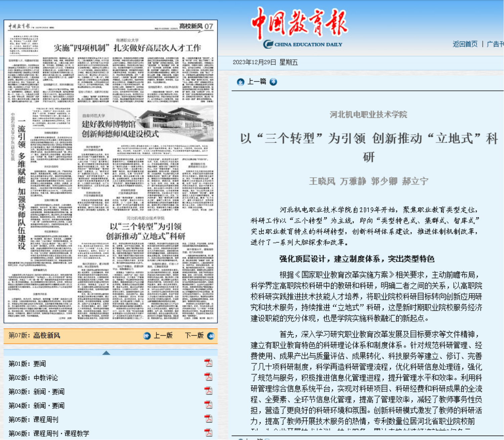Download the PDF for 第06版 课程周刊·课程教学
504x440 pixels.
(209, 433)
